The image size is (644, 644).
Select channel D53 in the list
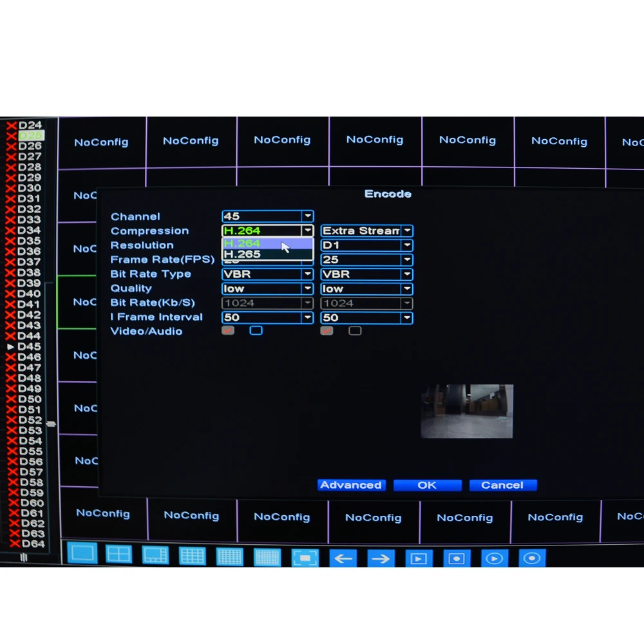pyautogui.click(x=30, y=430)
